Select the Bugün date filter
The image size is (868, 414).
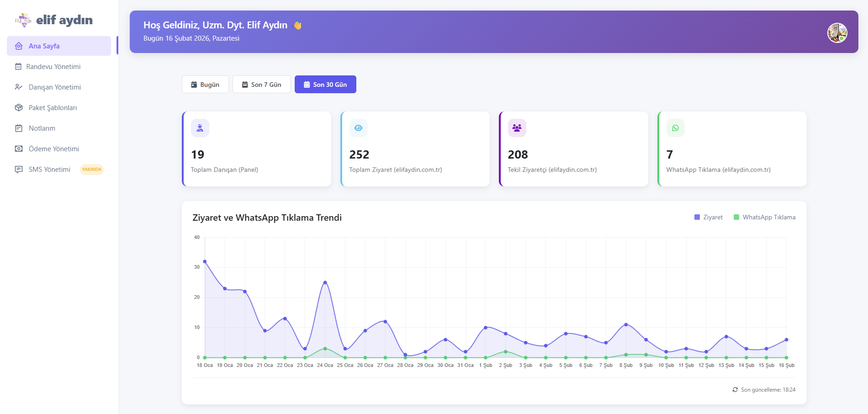click(x=205, y=85)
